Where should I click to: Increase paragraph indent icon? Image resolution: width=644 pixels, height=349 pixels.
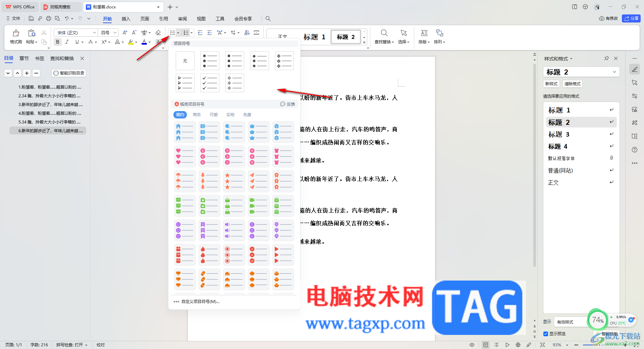tap(210, 33)
